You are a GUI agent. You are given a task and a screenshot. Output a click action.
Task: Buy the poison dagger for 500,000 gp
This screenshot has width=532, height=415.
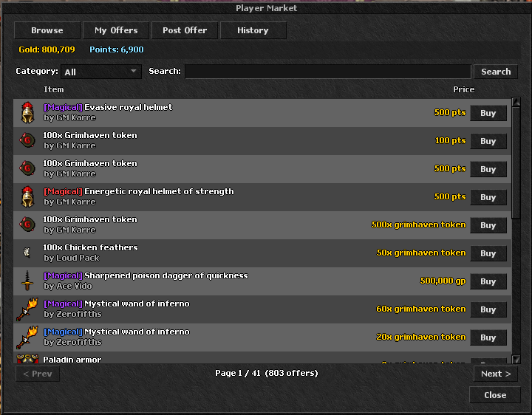tap(488, 281)
